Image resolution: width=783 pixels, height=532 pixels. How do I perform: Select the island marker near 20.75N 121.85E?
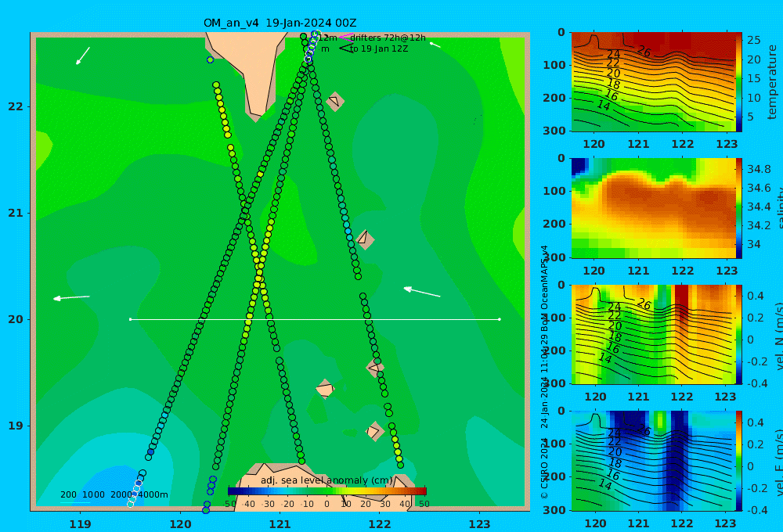coord(365,239)
